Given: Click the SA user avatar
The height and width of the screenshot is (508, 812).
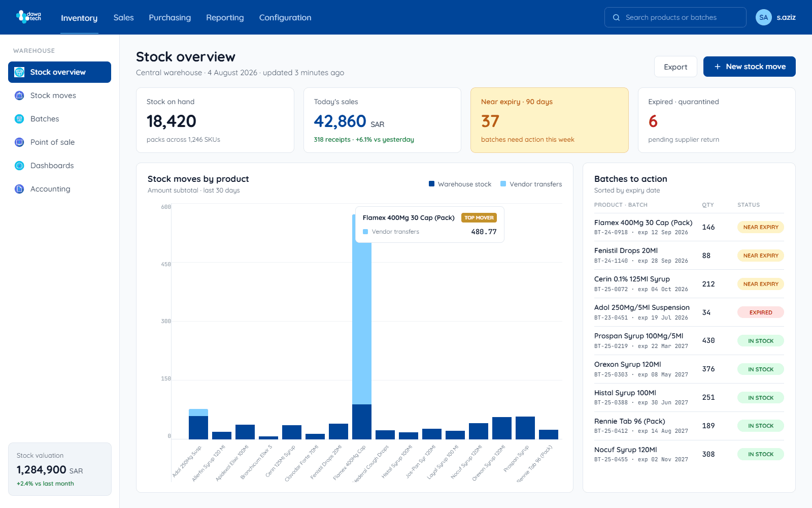Looking at the screenshot, I should (x=763, y=17).
